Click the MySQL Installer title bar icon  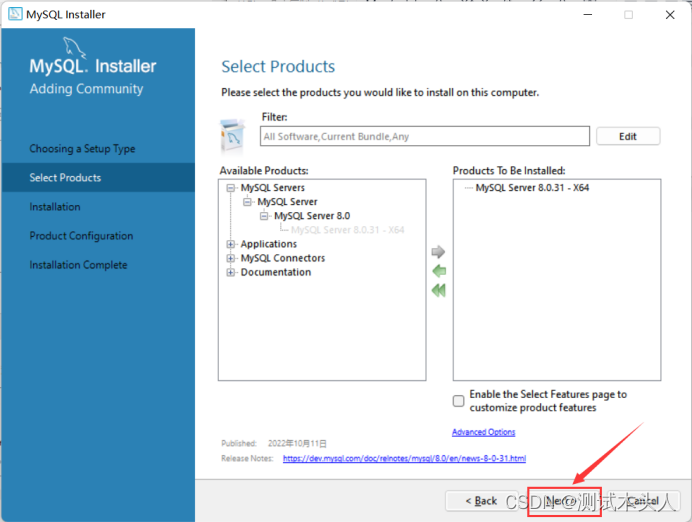click(x=15, y=14)
